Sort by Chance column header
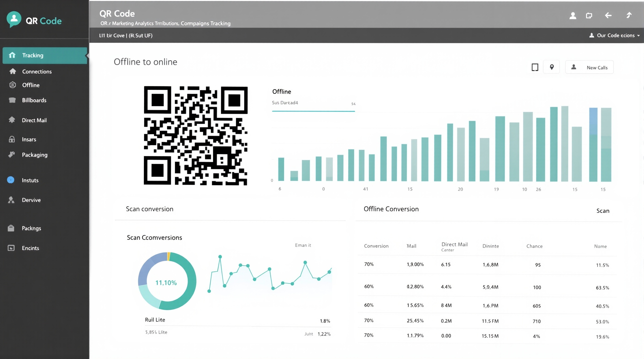Screen dimensions: 644x359 coord(534,246)
